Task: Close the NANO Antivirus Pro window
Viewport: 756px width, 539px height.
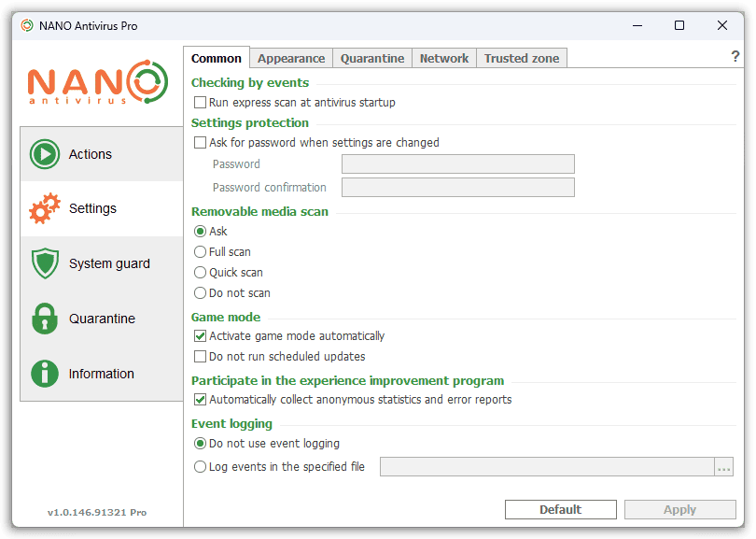Action: (x=722, y=25)
